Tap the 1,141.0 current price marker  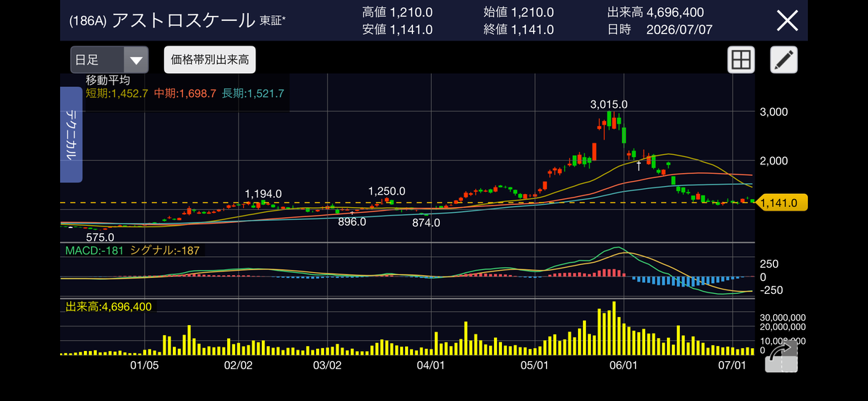click(782, 203)
